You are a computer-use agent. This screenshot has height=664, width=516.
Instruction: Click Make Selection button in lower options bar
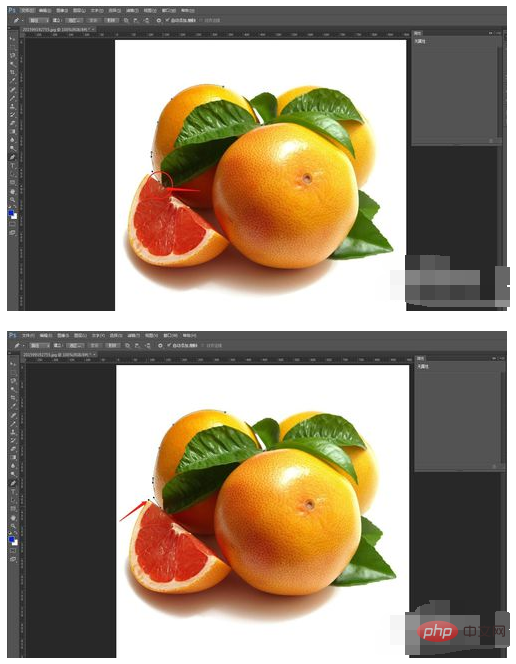pyautogui.click(x=75, y=346)
